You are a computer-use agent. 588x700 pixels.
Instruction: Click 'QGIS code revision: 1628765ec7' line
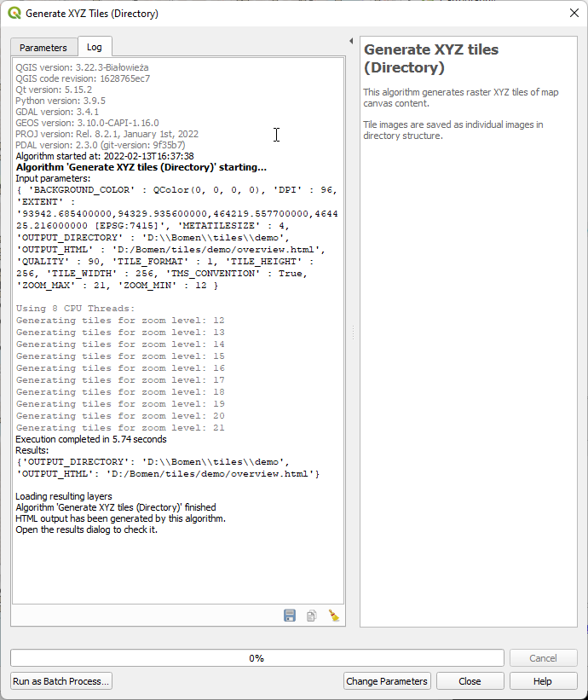83,78
